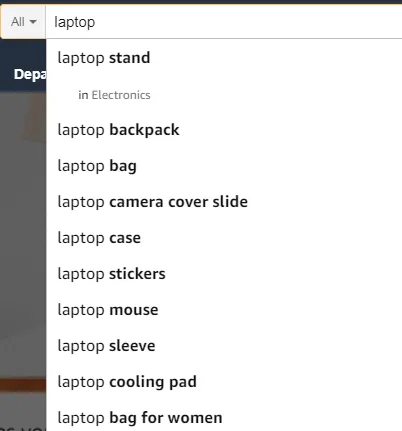Click the word Electronics category link
The height and width of the screenshot is (431, 402).
coord(121,95)
